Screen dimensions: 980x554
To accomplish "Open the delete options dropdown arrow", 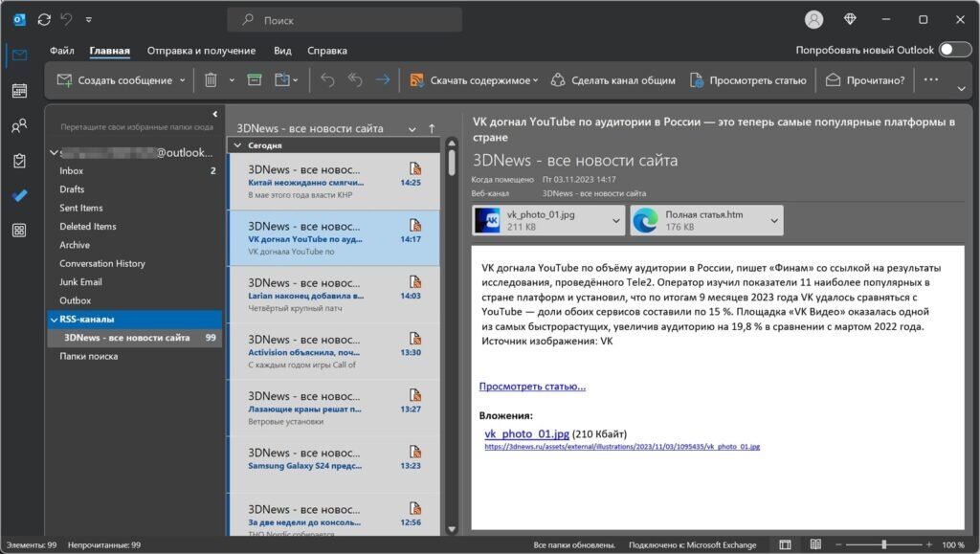I will click(x=232, y=80).
